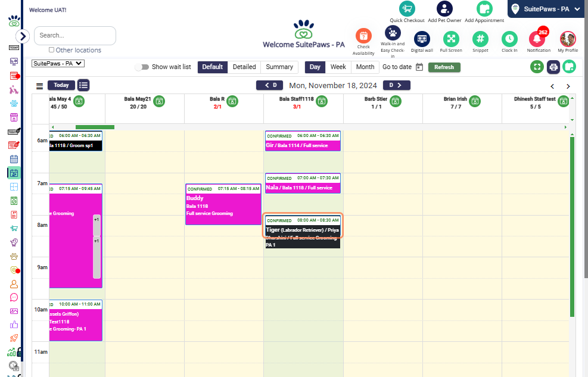
Task: Click Walk-in and Easy Check-in paw icon
Action: (393, 33)
